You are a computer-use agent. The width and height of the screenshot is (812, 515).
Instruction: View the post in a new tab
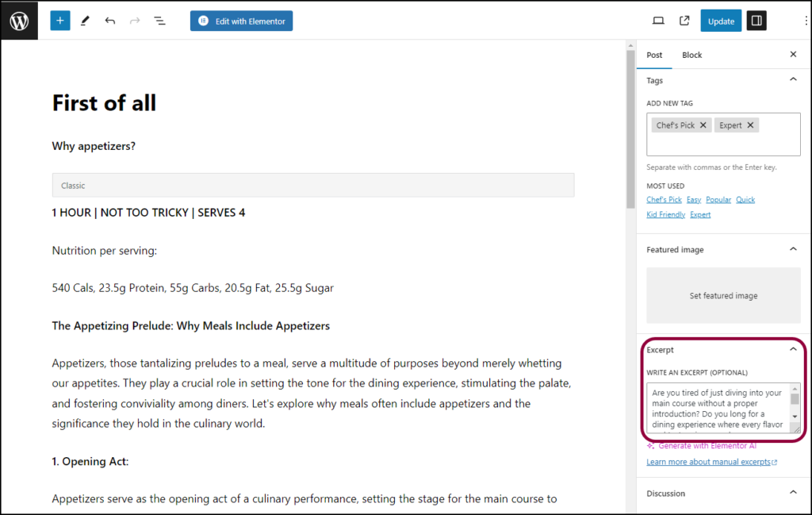(x=684, y=20)
